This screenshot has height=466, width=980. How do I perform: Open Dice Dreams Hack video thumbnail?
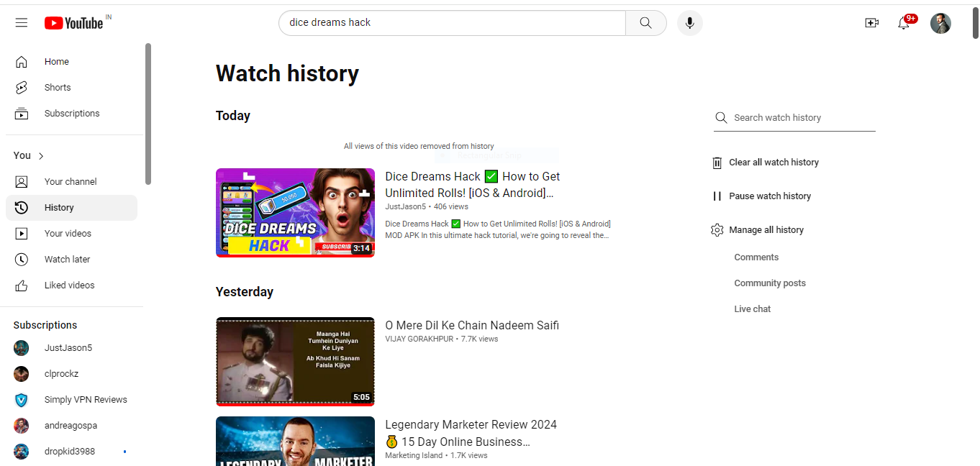tap(295, 213)
